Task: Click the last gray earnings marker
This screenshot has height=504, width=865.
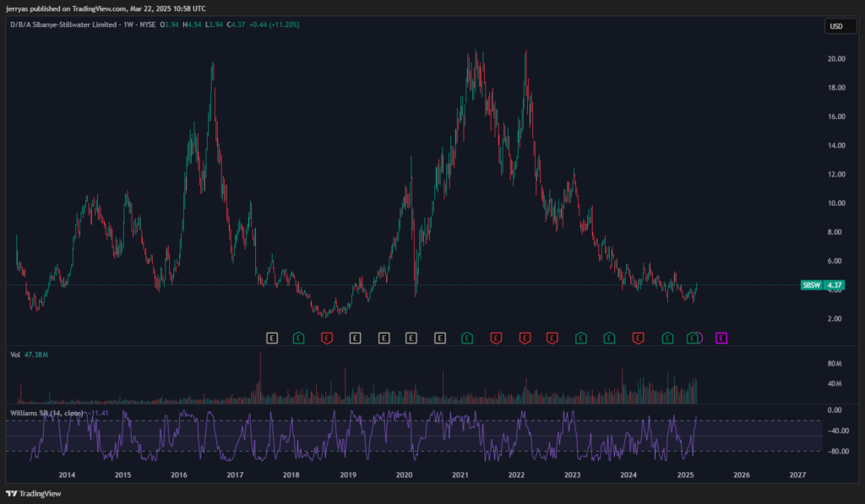Action: pyautogui.click(x=439, y=338)
